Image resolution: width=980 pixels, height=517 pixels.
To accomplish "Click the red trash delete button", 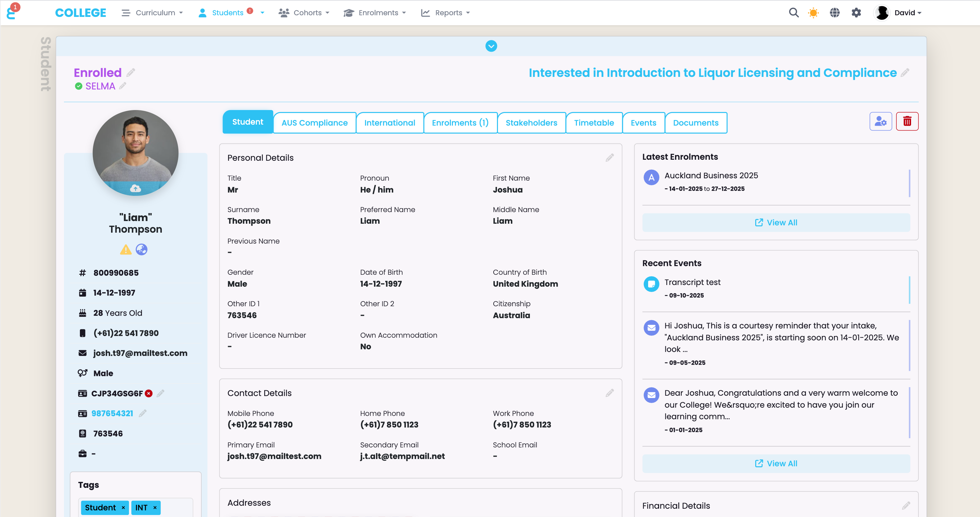I will 907,121.
